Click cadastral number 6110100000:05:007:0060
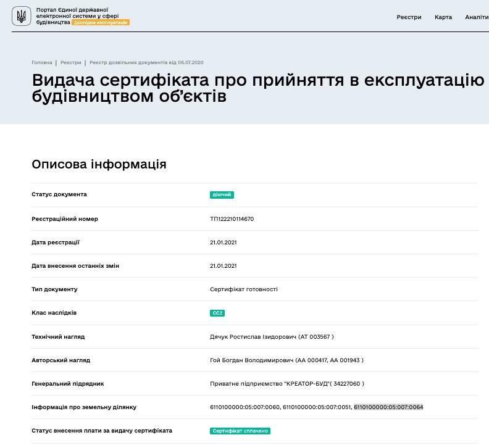The height and width of the screenshot is (448, 489). click(245, 407)
